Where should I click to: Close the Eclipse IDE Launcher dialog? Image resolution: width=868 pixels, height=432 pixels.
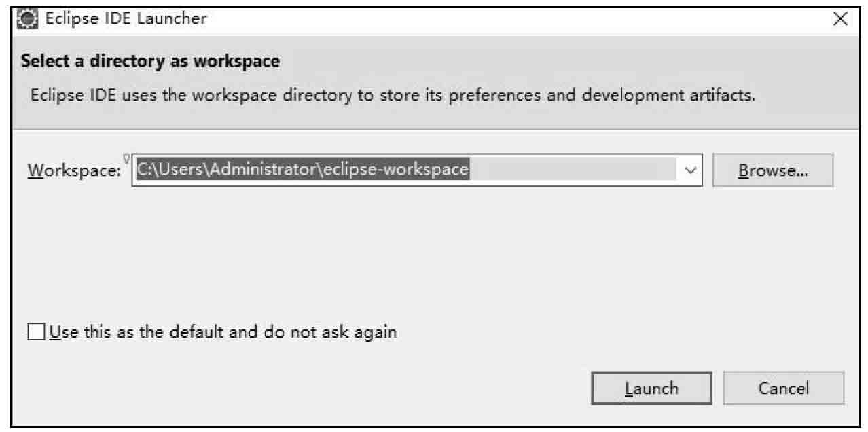(840, 20)
